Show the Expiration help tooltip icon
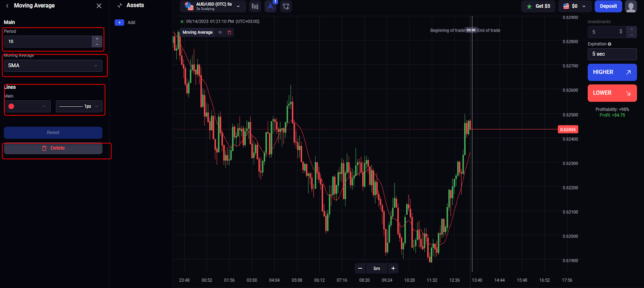 (x=609, y=44)
